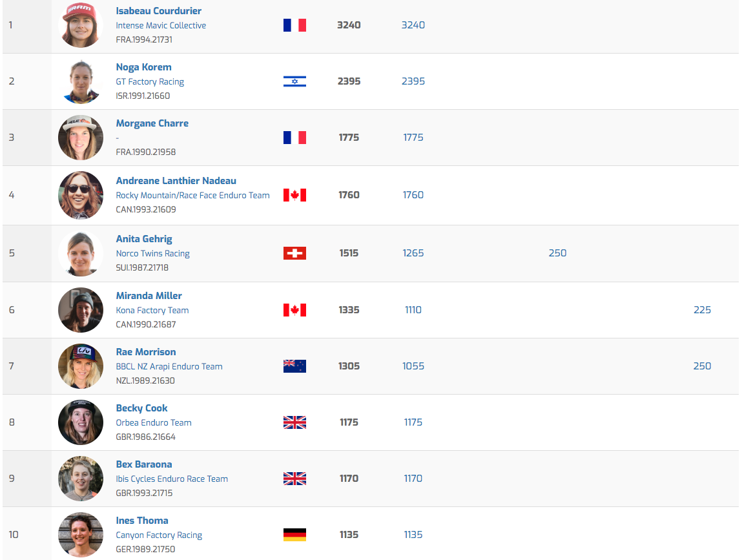Click the Canadian flag next to Miranda Miller
This screenshot has height=560, width=742.
click(294, 310)
